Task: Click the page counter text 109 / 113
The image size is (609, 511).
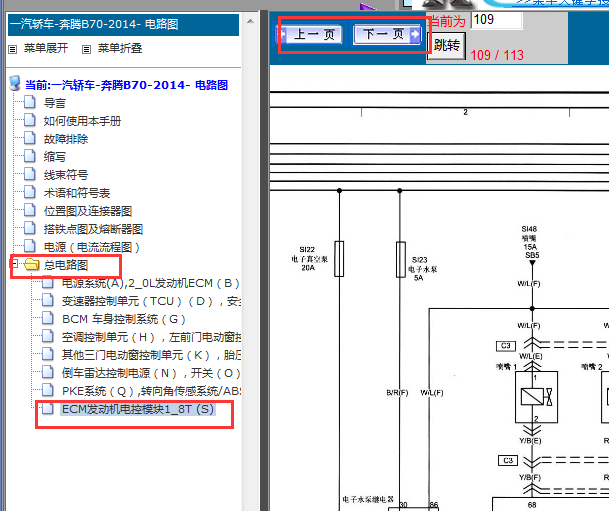Action: tap(497, 55)
